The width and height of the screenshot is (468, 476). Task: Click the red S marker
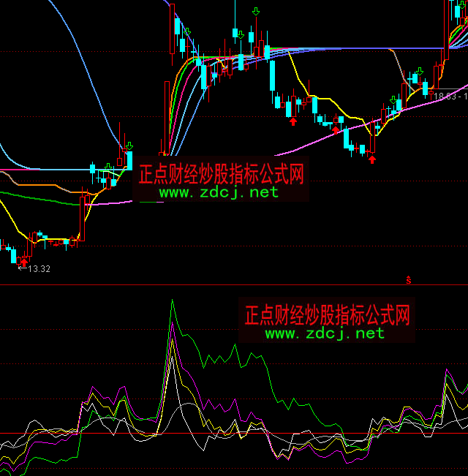tap(409, 279)
